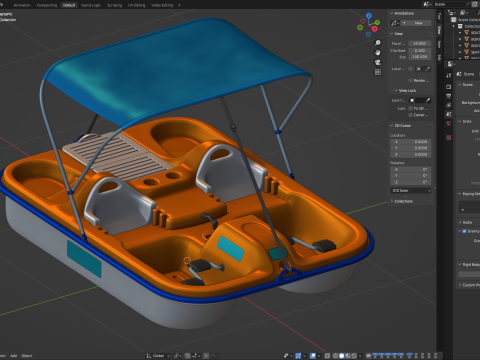Switch to the Scripting workspace tab
This screenshot has height=360, width=480.
tap(114, 5)
